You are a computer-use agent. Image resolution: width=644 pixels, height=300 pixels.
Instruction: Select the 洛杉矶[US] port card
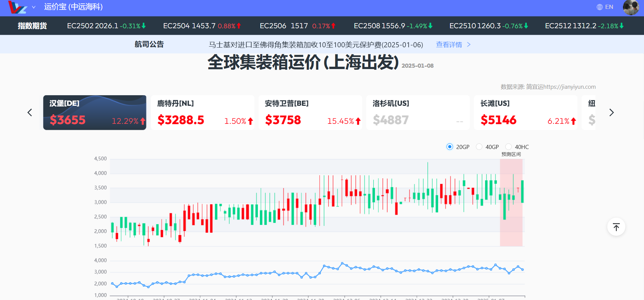tap(418, 113)
